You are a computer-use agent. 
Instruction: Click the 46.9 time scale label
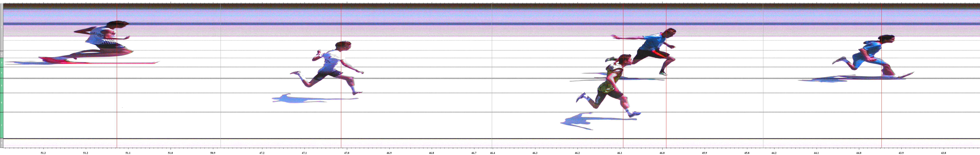pyautogui.click(x=389, y=153)
